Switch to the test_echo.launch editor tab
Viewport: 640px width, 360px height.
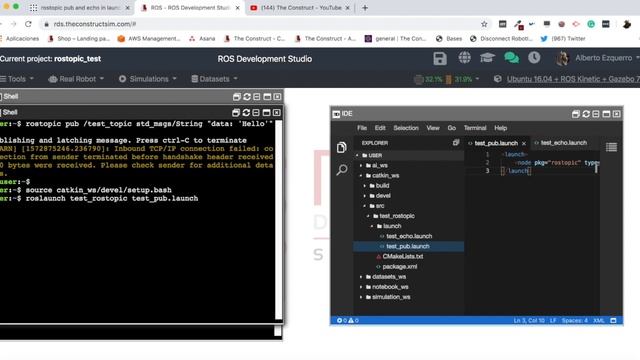tap(563, 143)
